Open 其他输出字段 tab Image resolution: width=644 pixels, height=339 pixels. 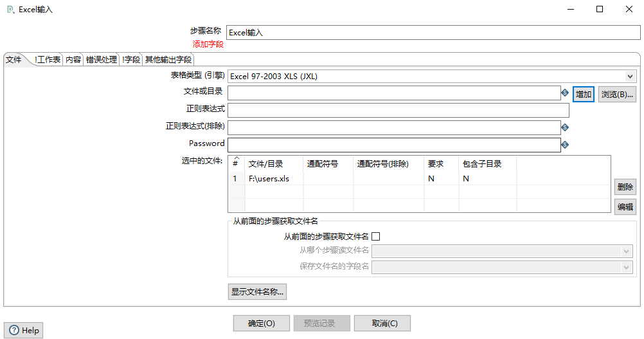click(x=168, y=60)
